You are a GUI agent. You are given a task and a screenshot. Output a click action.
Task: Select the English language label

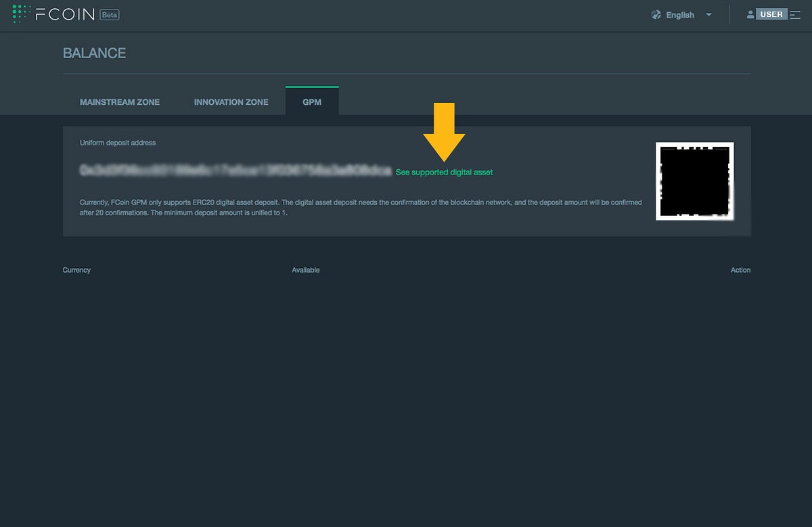click(x=680, y=15)
